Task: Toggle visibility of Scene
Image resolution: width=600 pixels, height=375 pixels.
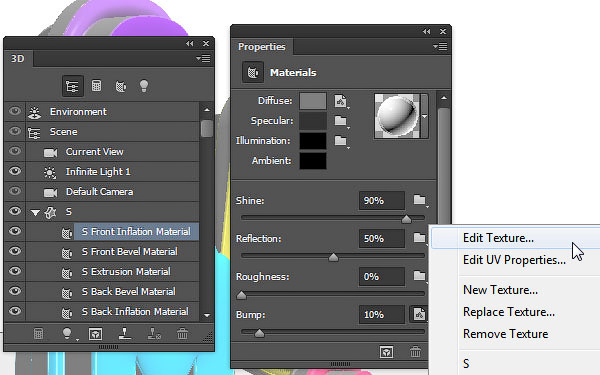Action: [x=15, y=131]
